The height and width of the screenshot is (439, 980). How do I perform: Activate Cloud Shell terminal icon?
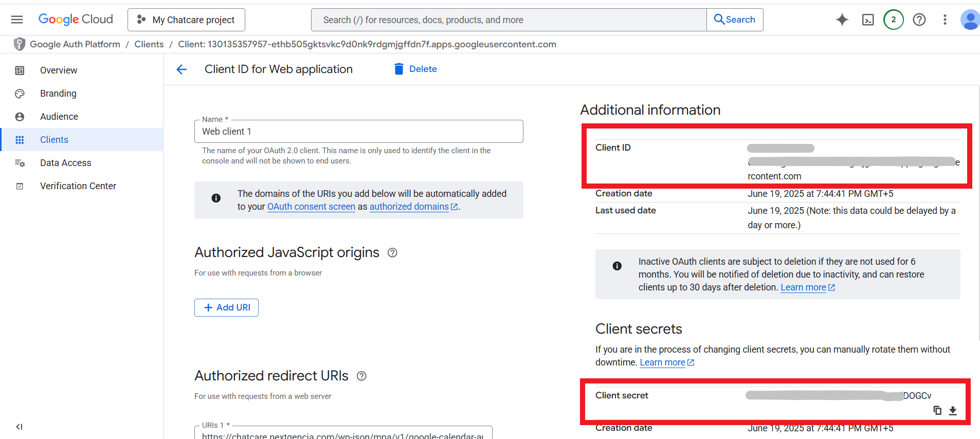[x=868, y=20]
